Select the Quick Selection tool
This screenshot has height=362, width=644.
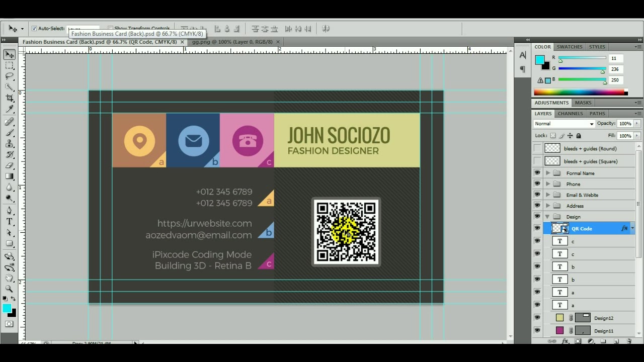(10, 87)
